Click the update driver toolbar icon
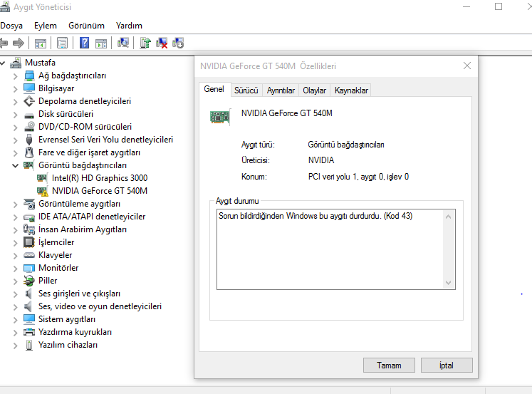Viewport: 532px width, 394px height. pyautogui.click(x=145, y=43)
